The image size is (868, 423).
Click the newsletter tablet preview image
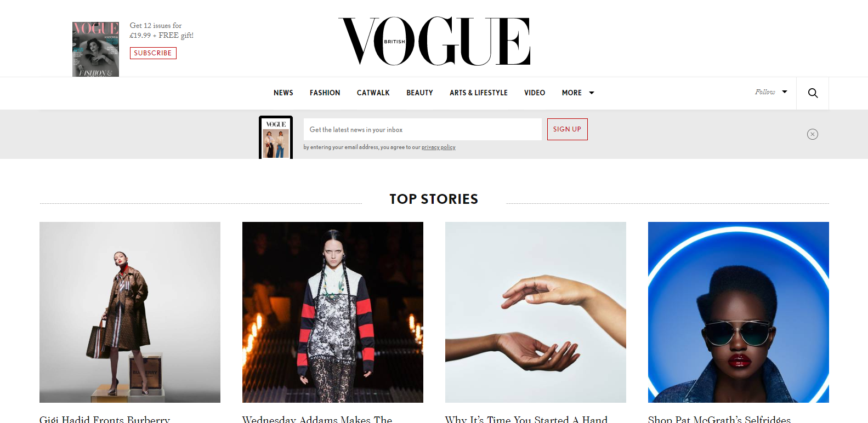[x=276, y=138]
